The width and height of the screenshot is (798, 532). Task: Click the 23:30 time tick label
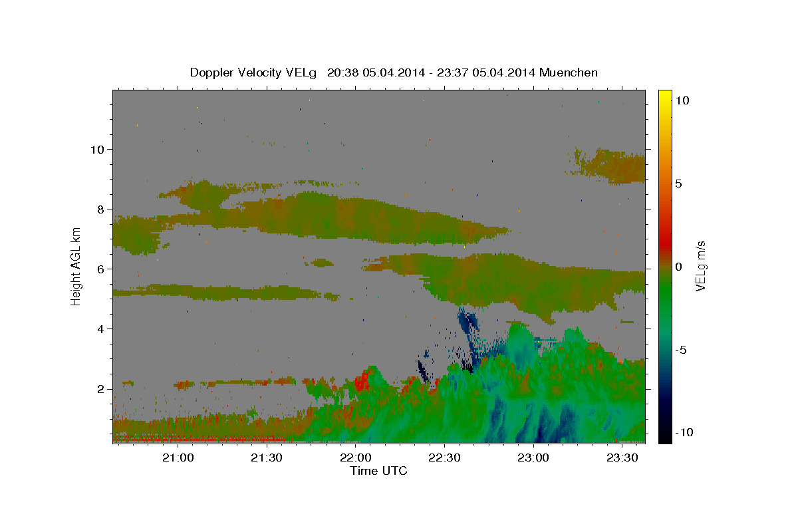tap(622, 458)
